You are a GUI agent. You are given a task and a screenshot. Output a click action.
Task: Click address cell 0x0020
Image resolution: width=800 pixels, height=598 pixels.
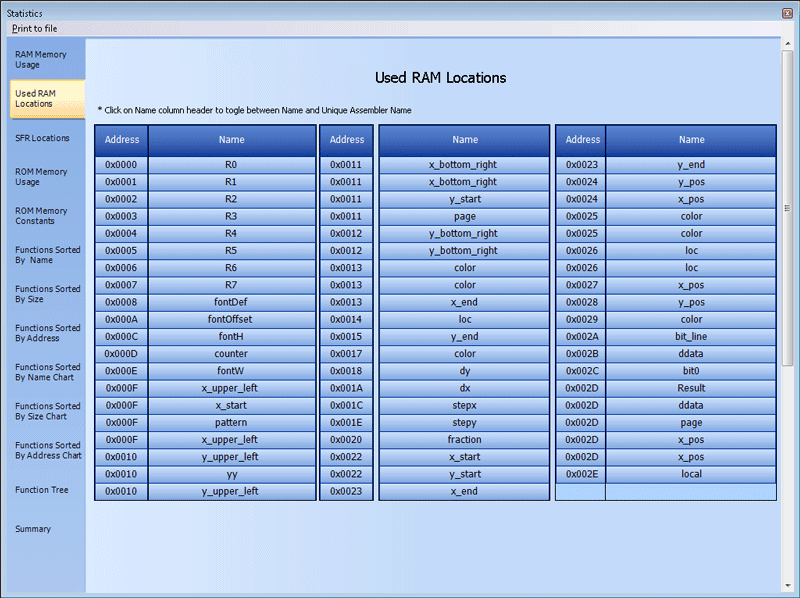(x=346, y=439)
